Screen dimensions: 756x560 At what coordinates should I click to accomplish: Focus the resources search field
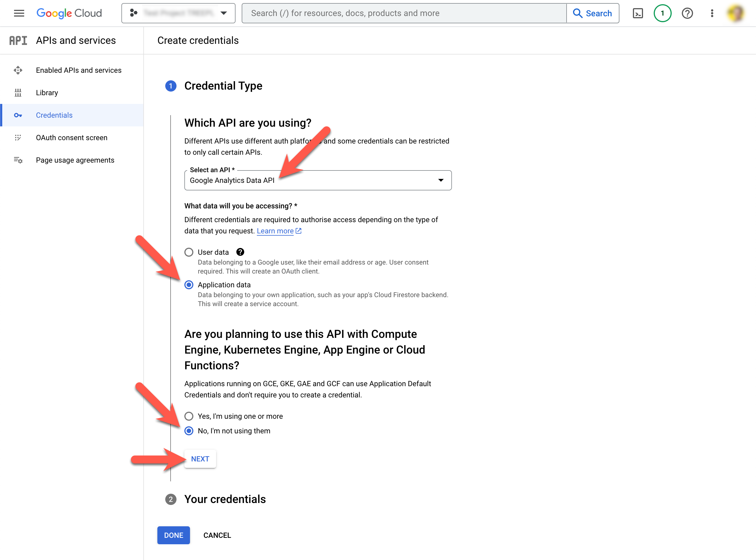point(404,13)
